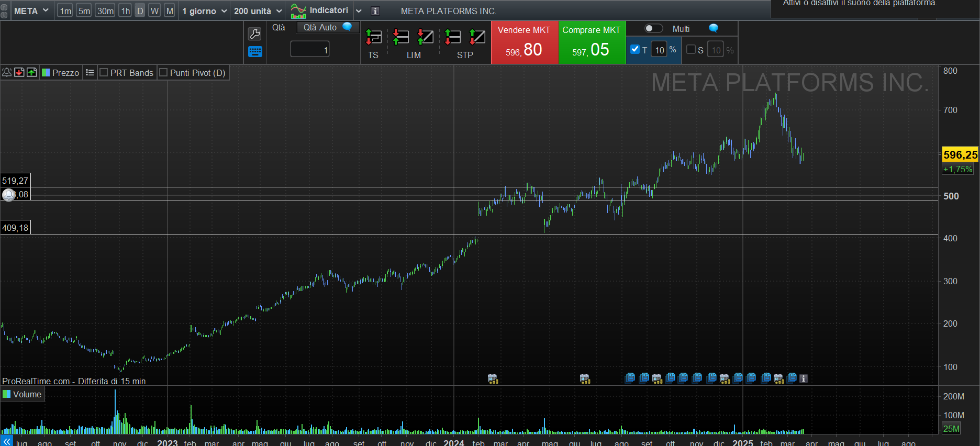Open the 200 unità history dropdown

(258, 11)
